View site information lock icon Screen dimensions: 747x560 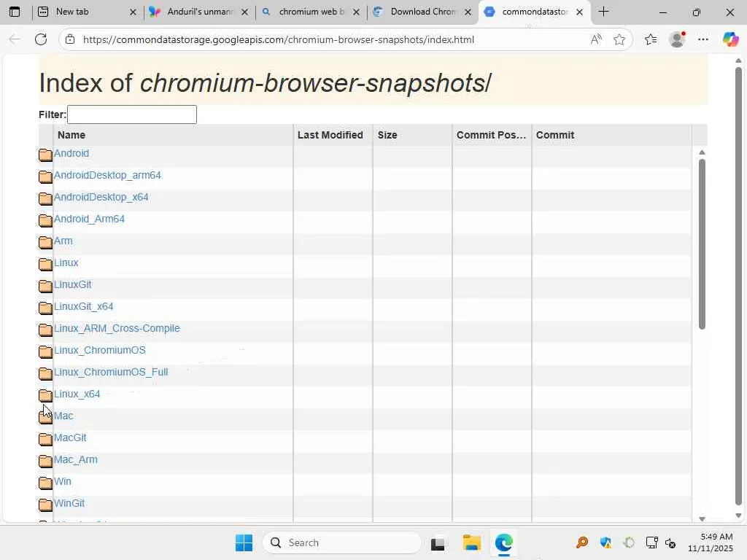pyautogui.click(x=70, y=39)
